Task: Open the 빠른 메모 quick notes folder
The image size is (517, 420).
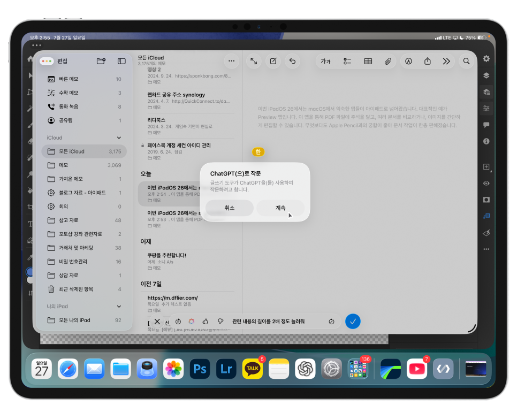Action: (84, 79)
